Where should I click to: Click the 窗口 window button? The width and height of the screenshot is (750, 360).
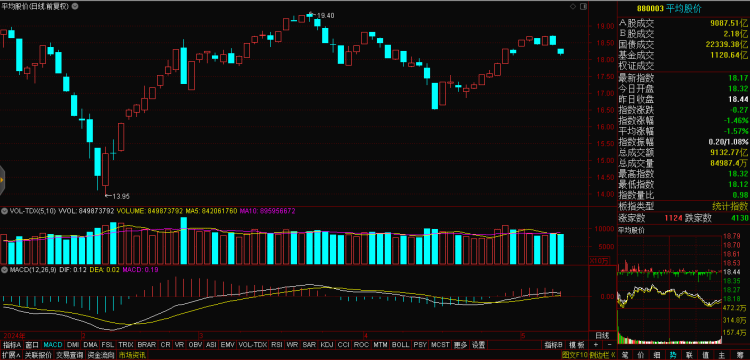pos(32,344)
